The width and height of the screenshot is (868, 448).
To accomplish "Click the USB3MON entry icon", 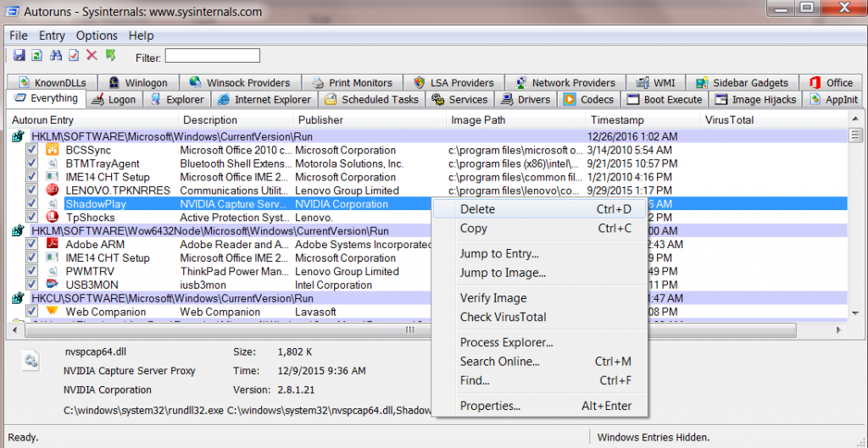I will point(52,285).
